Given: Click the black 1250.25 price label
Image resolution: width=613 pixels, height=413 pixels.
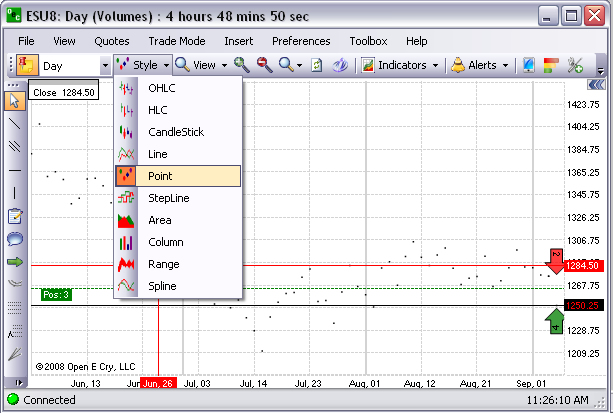Looking at the screenshot, I should click(584, 305).
